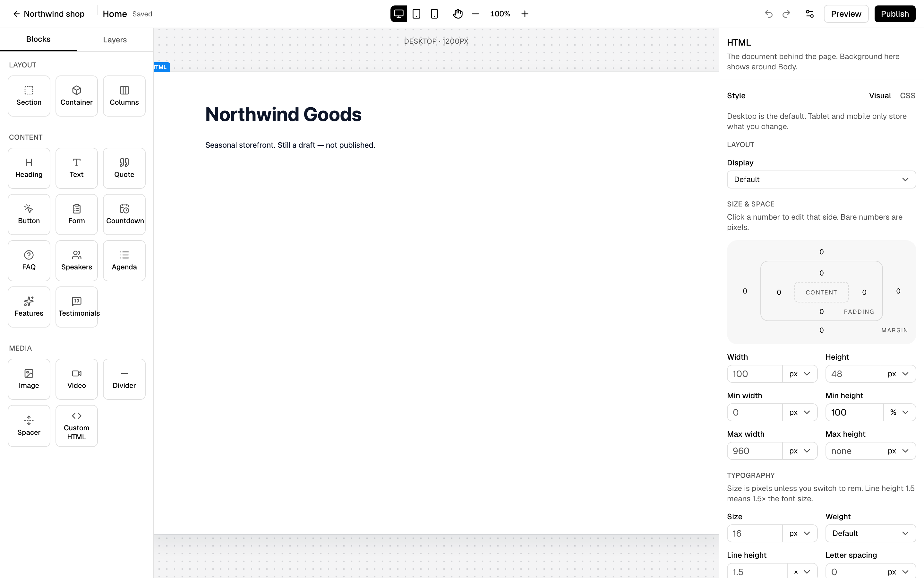Insert a Speakers block
The width and height of the screenshot is (924, 578).
pos(76,261)
